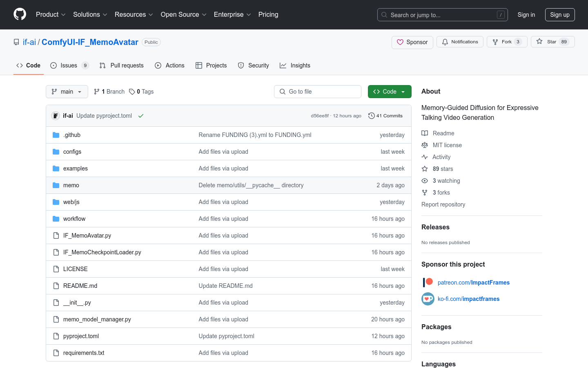Open the Pricing link
The width and height of the screenshot is (588, 368).
(268, 14)
